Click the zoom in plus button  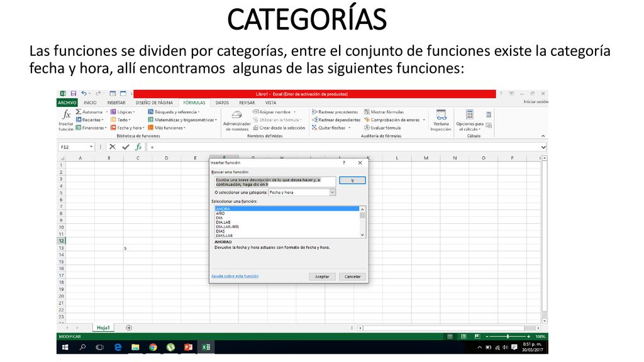(x=528, y=337)
